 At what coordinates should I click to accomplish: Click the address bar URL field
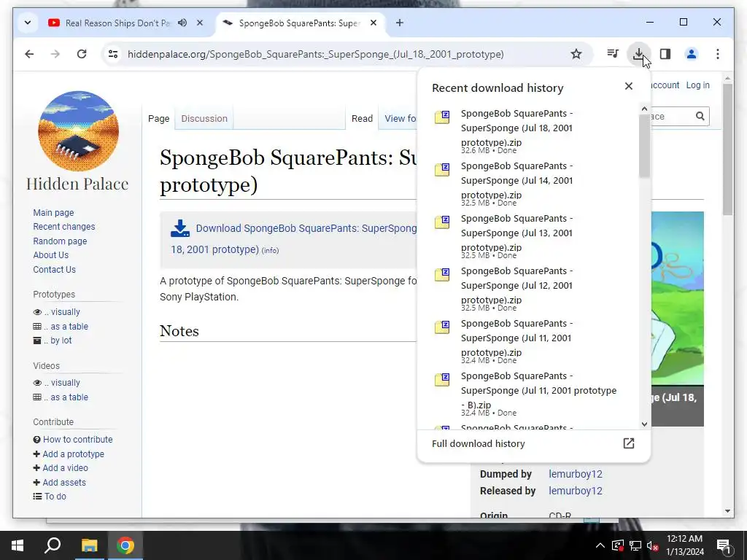315,54
